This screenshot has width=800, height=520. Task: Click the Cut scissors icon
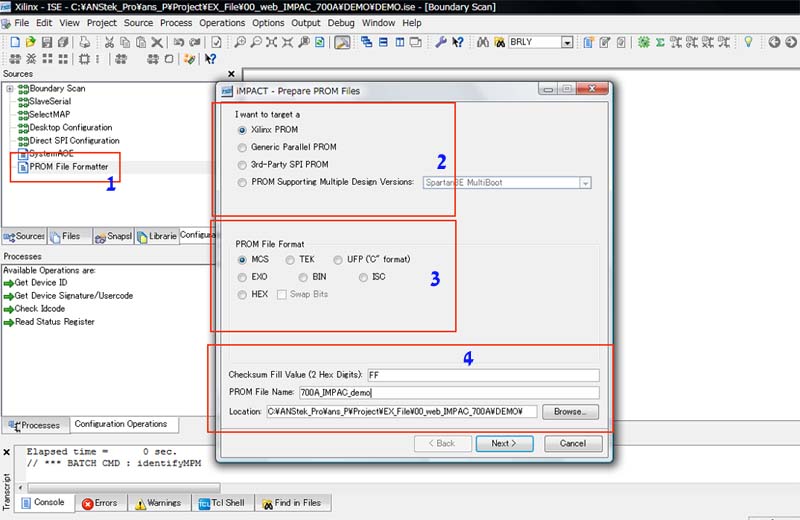[x=109, y=42]
